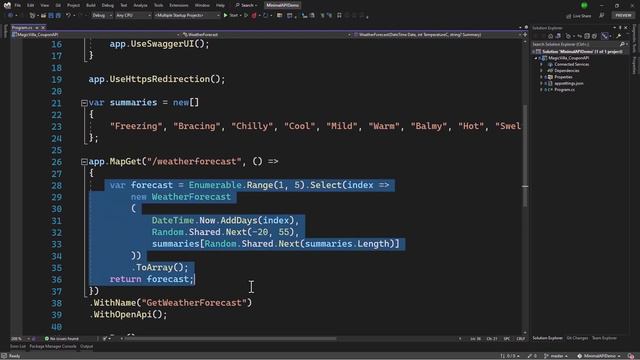Screen dimensions: 640x360
Task: Open the WeatherForecast member navigation dropdown
Action: click(x=437, y=35)
